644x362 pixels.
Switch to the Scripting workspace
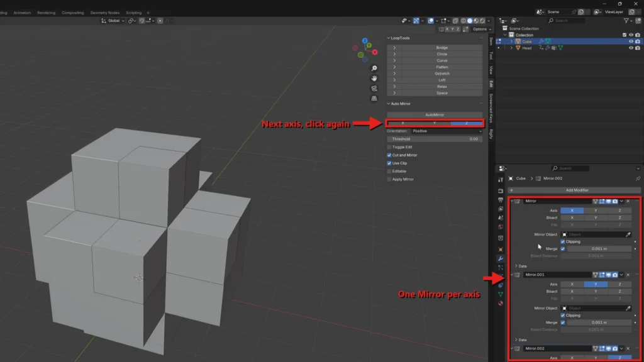pyautogui.click(x=133, y=13)
